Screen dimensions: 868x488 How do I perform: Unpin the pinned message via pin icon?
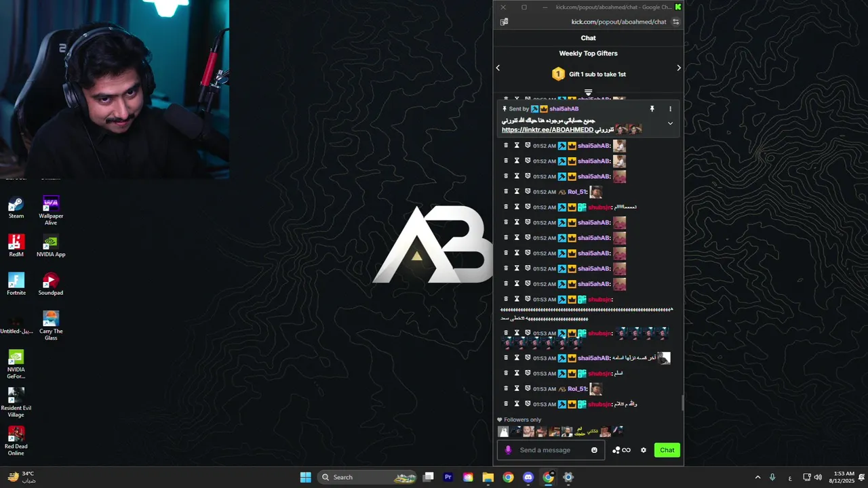tap(652, 108)
